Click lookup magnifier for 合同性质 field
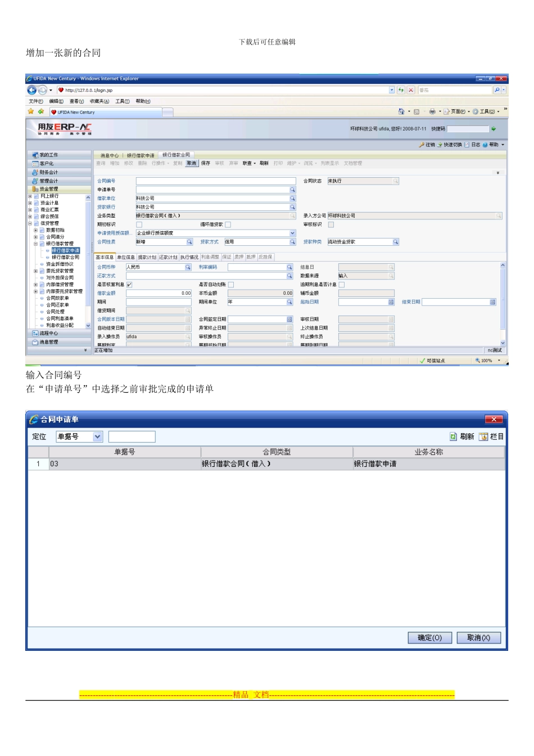This screenshot has width=534, height=756. pos(189,242)
